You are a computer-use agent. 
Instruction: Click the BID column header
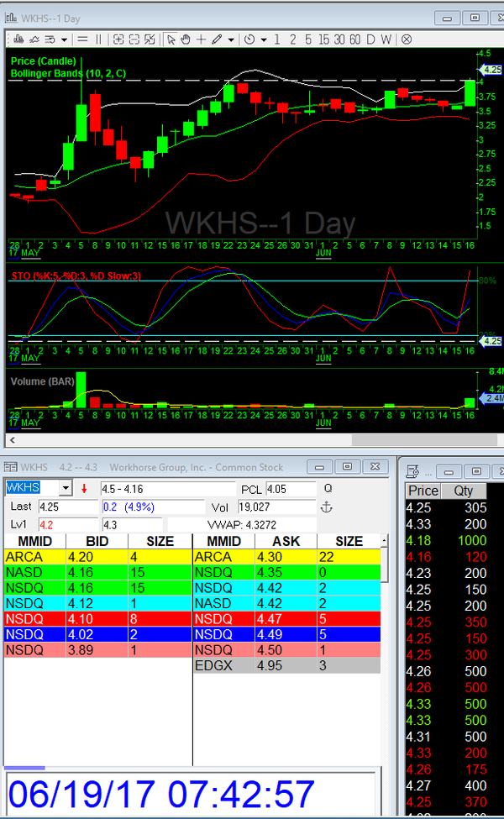point(97,541)
